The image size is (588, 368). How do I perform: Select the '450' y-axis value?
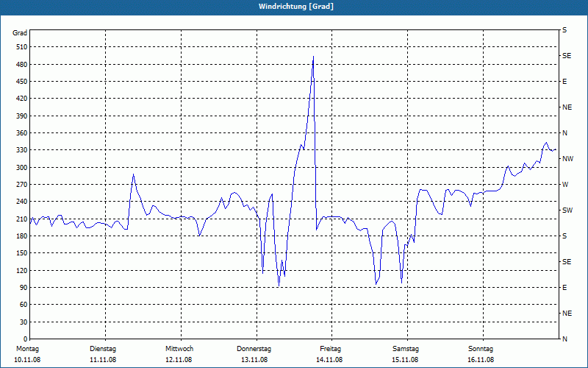pos(22,82)
